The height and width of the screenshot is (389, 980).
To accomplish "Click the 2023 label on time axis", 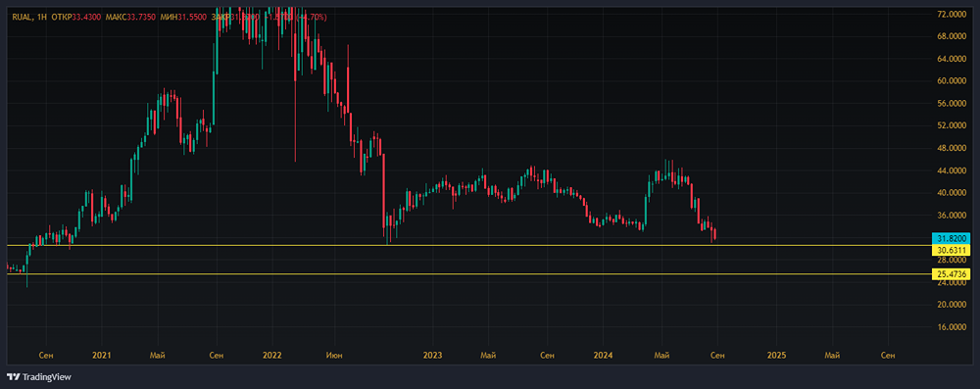I will [x=432, y=356].
